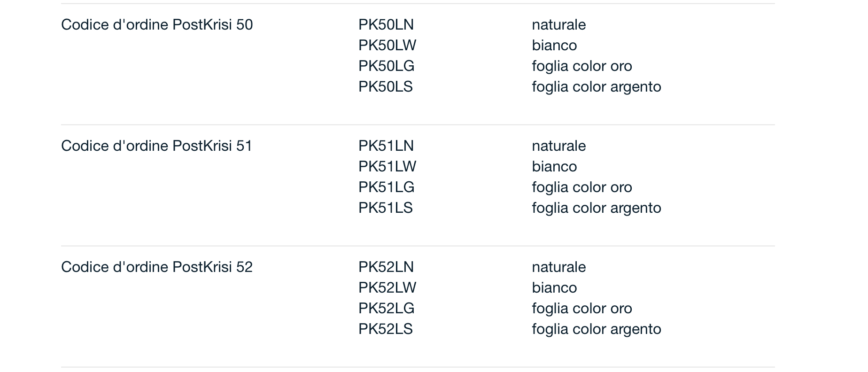Select the PK51LN order code
This screenshot has height=372, width=868.
point(386,146)
